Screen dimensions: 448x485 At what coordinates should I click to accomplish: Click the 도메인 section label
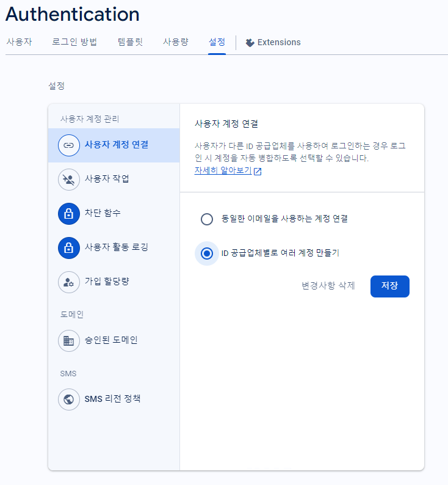(x=71, y=315)
